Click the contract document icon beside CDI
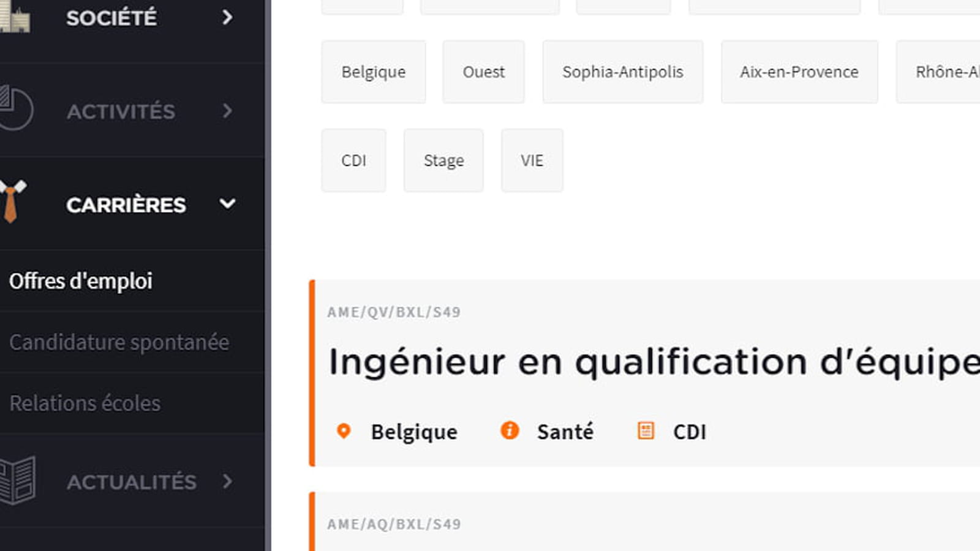 (646, 430)
